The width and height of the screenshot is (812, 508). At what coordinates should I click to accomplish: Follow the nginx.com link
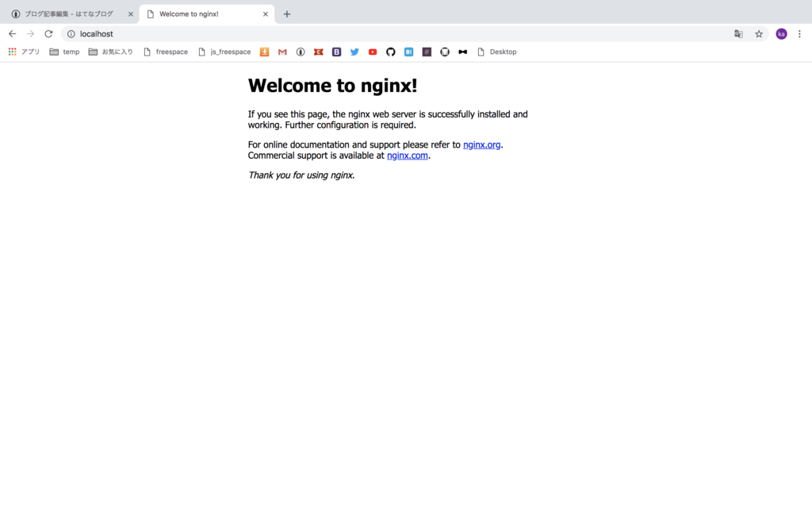(x=408, y=156)
